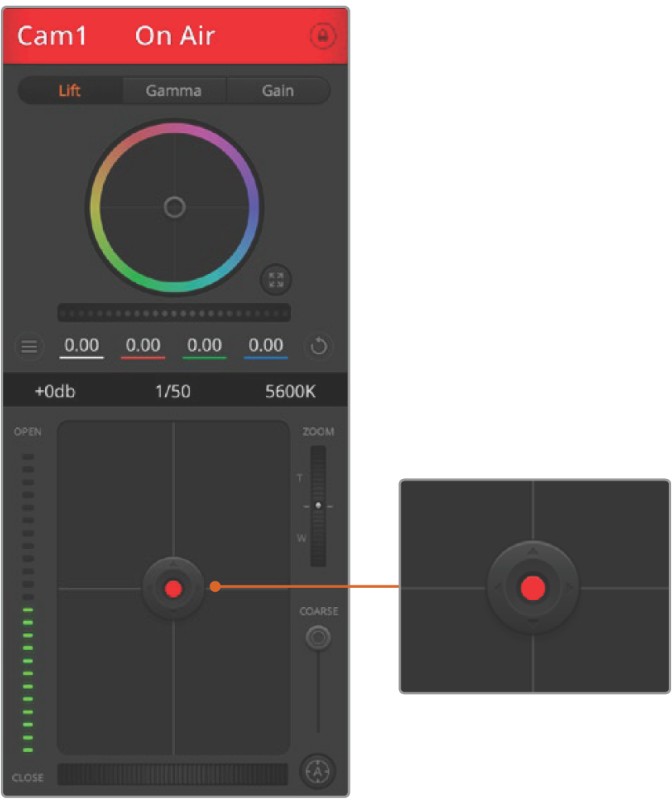Click the Coarse slider knob

(x=317, y=638)
